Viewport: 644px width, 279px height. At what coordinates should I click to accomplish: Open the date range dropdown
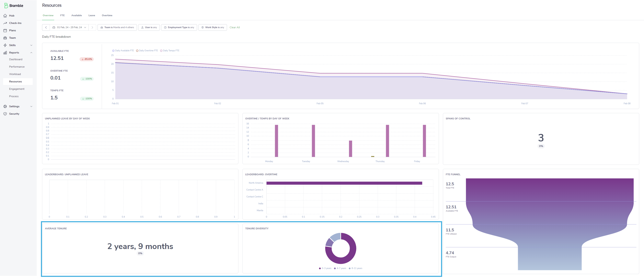point(69,28)
